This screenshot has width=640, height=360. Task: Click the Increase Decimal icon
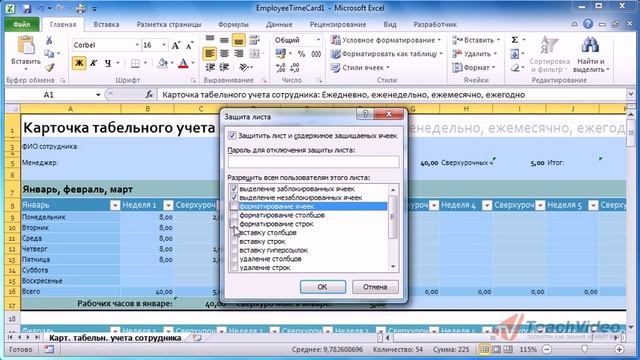click(280, 68)
